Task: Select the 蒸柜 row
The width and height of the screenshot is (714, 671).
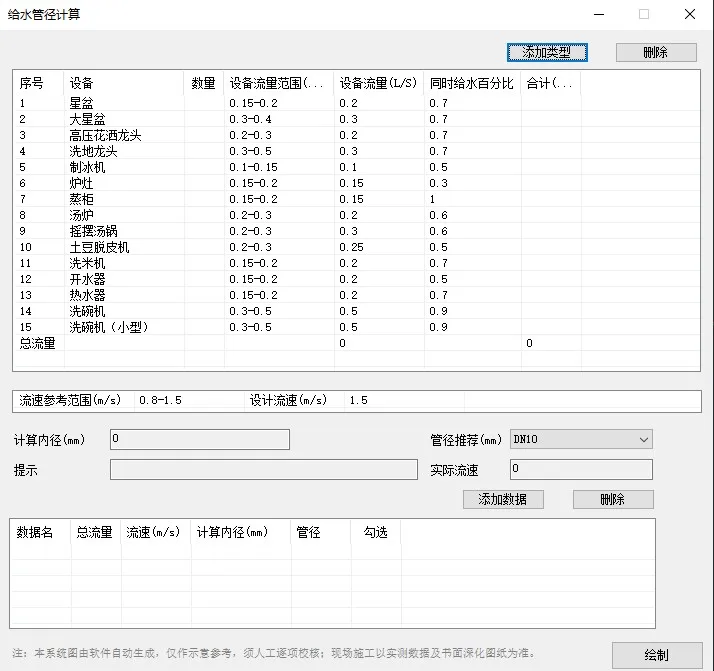Action: pyautogui.click(x=356, y=199)
